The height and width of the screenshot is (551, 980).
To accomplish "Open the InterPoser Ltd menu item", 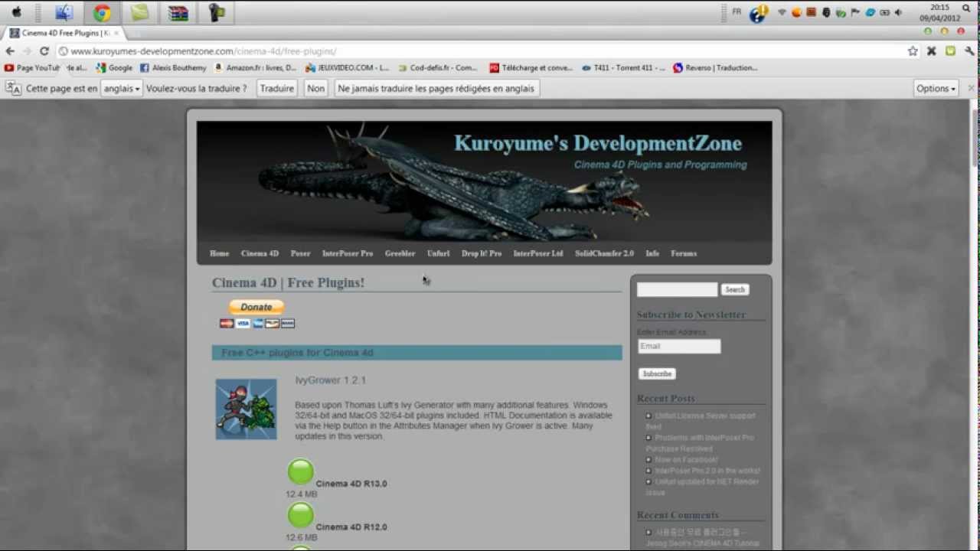I will click(x=538, y=253).
